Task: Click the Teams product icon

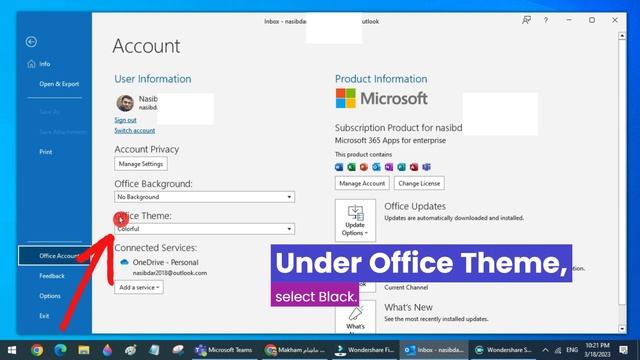Action: (x=427, y=167)
